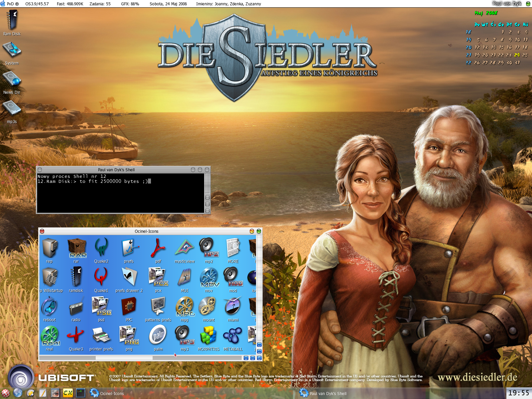Click the Paul van Dyk's Shell title bar
The image size is (532, 399).
pos(116,170)
